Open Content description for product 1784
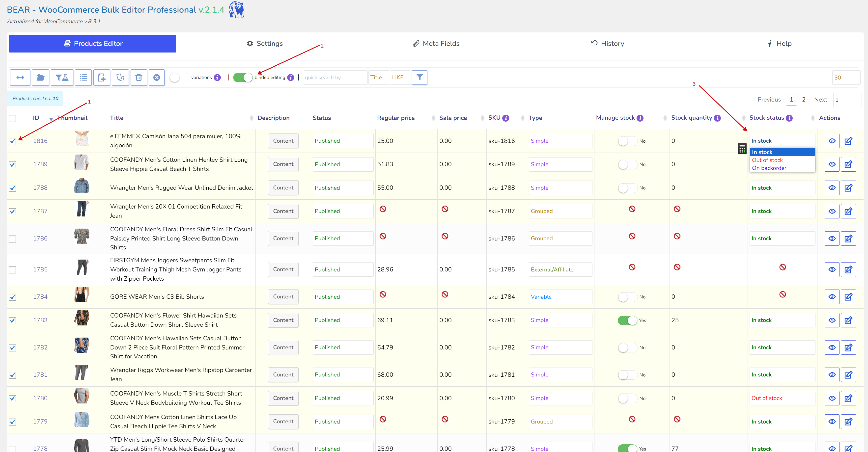This screenshot has height=452, width=868. [x=283, y=297]
